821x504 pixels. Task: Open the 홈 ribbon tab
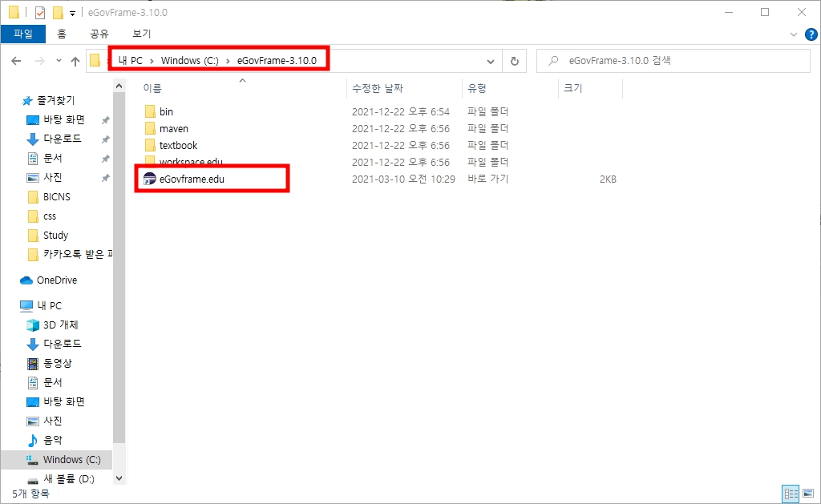(62, 34)
